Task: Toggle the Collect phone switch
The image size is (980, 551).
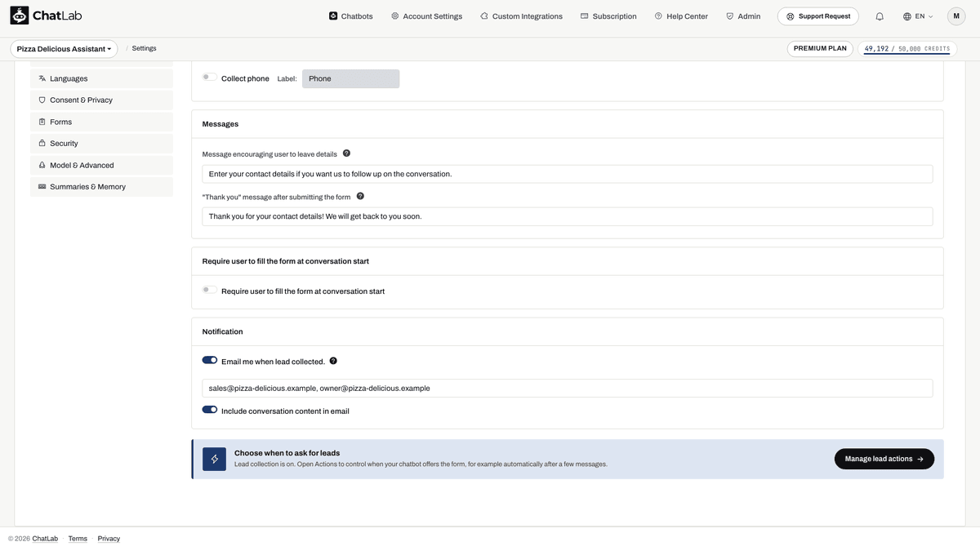Action: pos(210,77)
